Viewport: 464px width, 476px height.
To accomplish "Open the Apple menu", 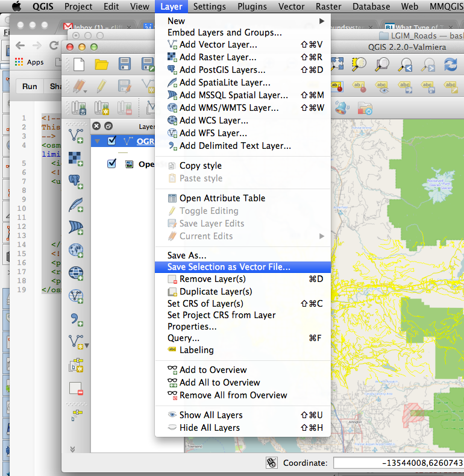I will tap(17, 7).
